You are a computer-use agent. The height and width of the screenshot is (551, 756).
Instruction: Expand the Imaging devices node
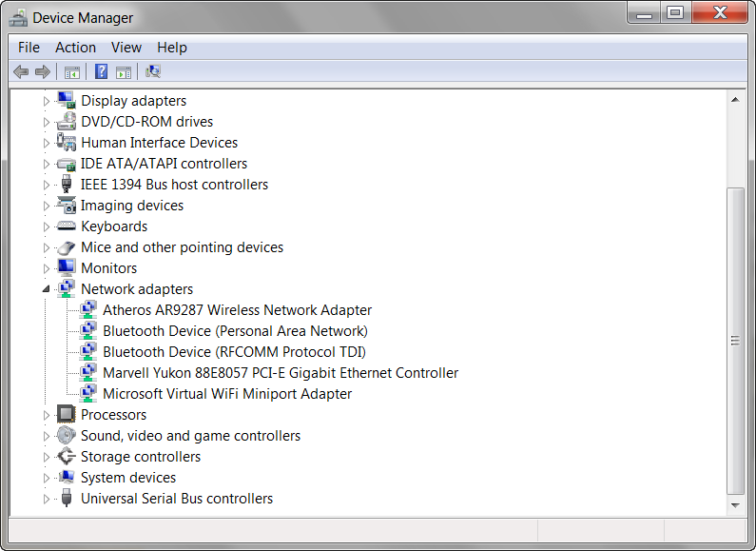click(47, 206)
